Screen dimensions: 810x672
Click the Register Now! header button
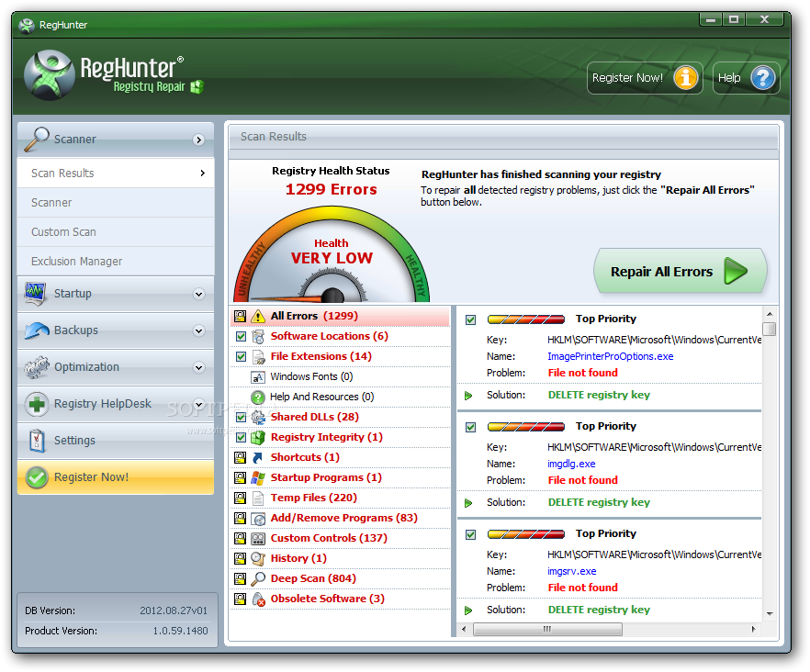pyautogui.click(x=645, y=78)
